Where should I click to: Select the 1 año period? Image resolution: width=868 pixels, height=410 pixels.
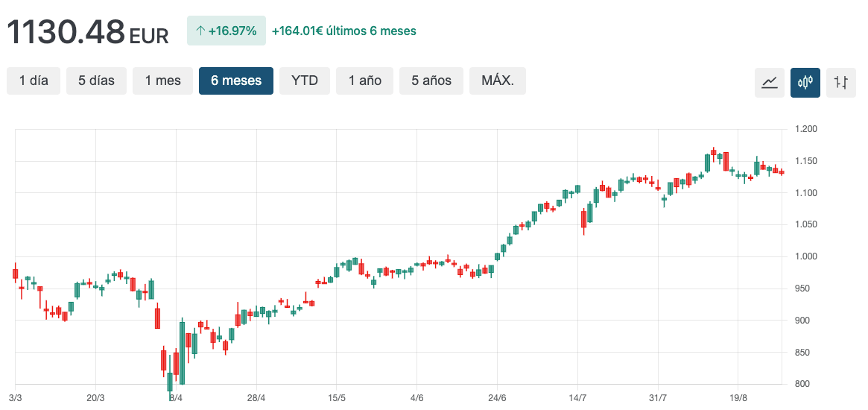coord(365,81)
